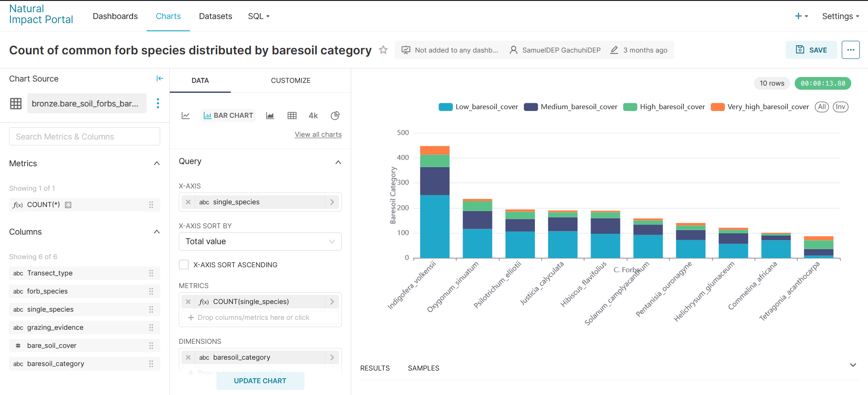Open the X-Axis Sort By dropdown

coord(260,241)
